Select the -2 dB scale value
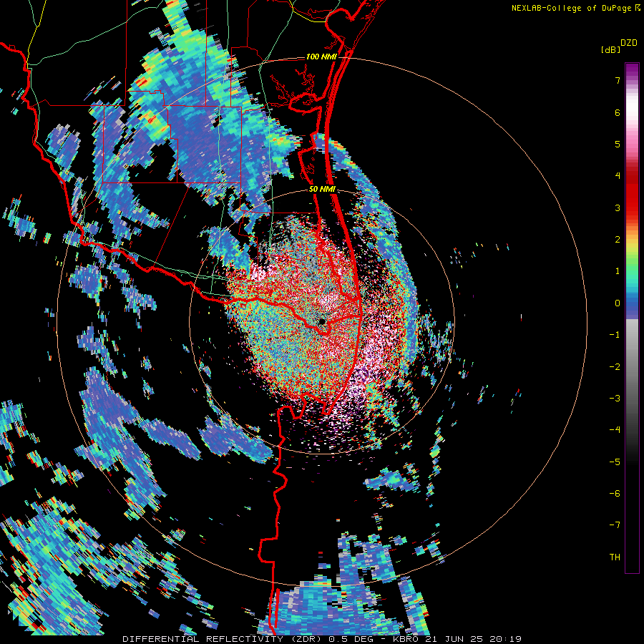 coord(615,367)
